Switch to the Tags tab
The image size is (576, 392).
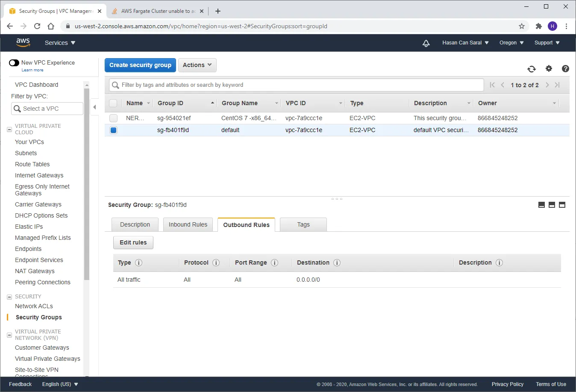pyautogui.click(x=303, y=224)
